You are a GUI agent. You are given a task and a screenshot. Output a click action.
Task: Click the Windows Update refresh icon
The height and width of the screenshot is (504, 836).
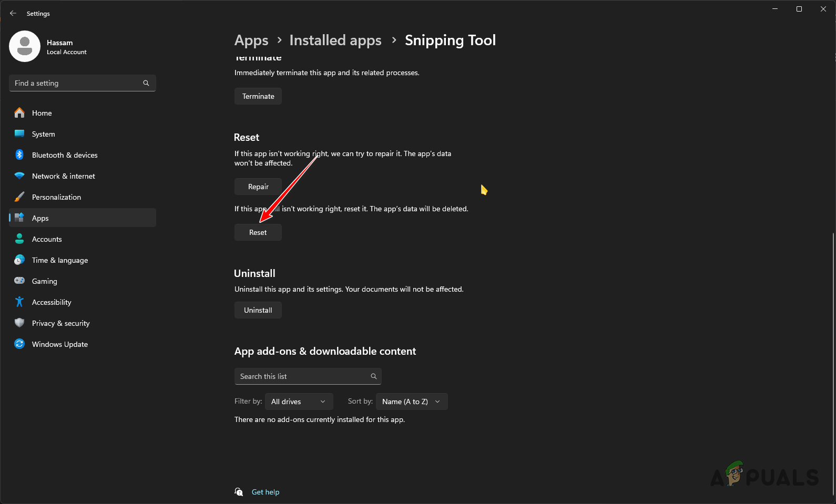click(x=19, y=344)
